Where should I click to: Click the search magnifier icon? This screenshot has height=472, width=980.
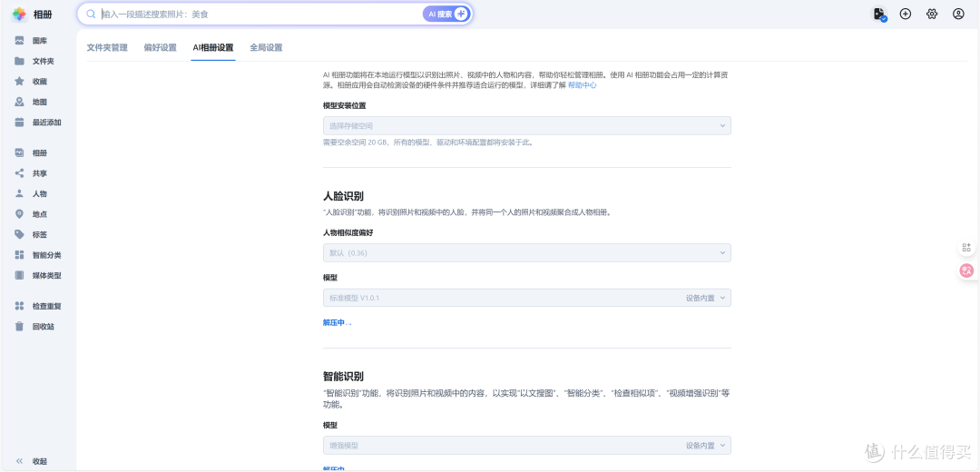point(92,14)
